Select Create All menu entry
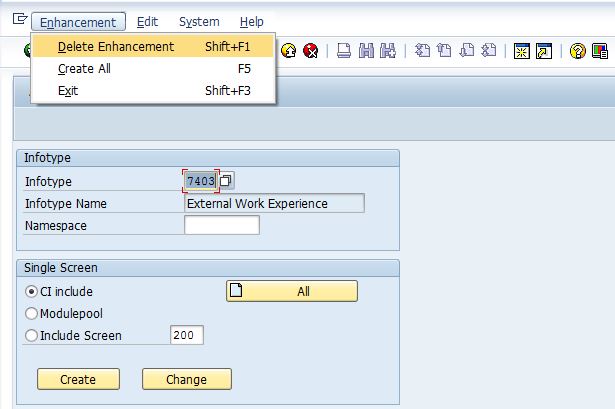615x409 pixels. pos(84,68)
